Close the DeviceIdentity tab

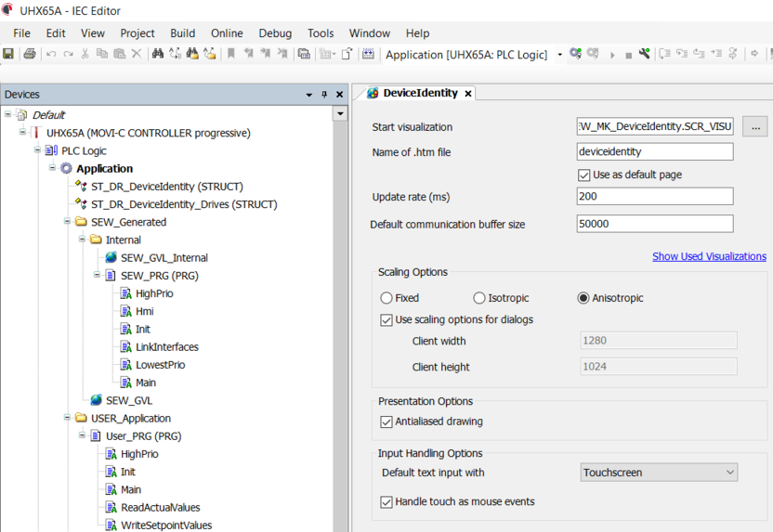coord(468,94)
